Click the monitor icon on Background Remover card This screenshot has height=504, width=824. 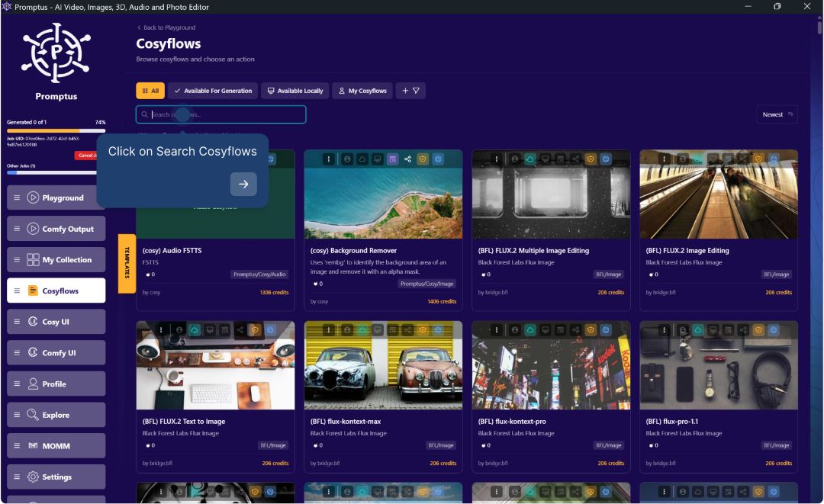click(x=378, y=159)
